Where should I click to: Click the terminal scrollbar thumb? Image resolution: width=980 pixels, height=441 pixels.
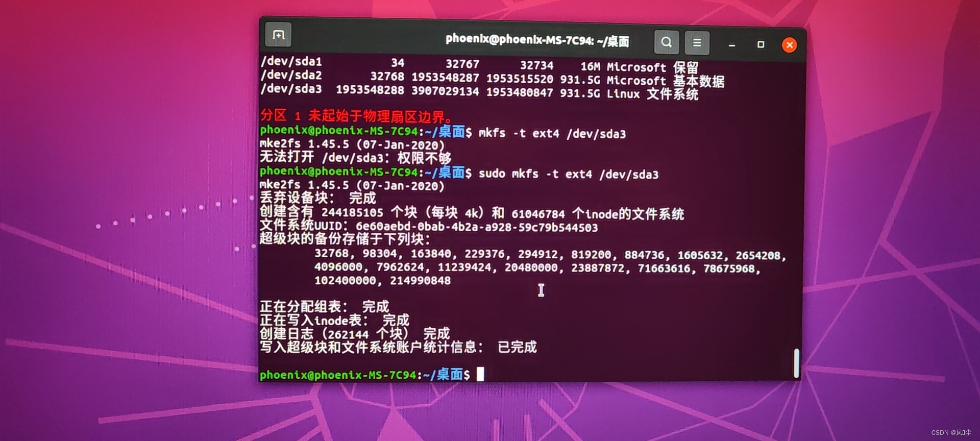pyautogui.click(x=796, y=363)
